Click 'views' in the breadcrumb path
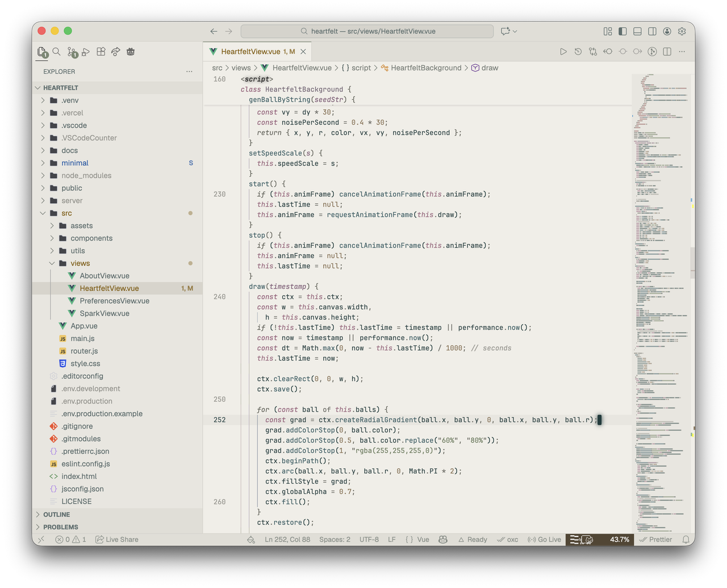727x588 pixels. (241, 68)
